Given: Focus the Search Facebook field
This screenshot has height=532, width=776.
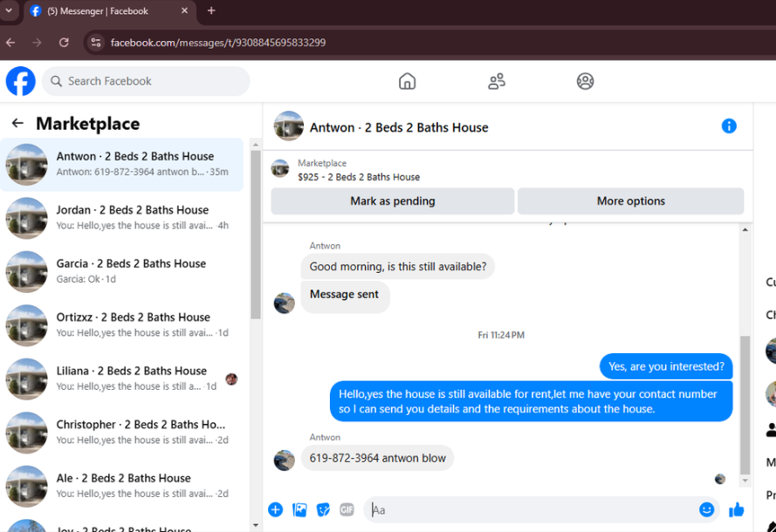Looking at the screenshot, I should click(146, 81).
